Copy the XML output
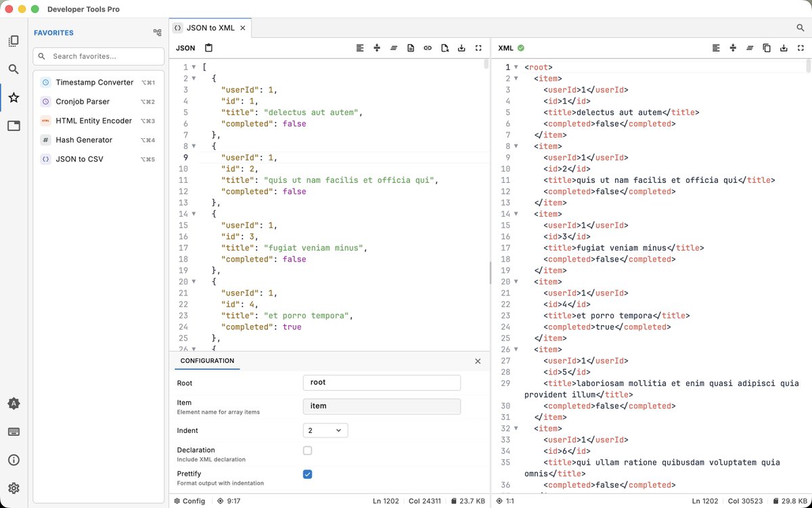 [767, 48]
